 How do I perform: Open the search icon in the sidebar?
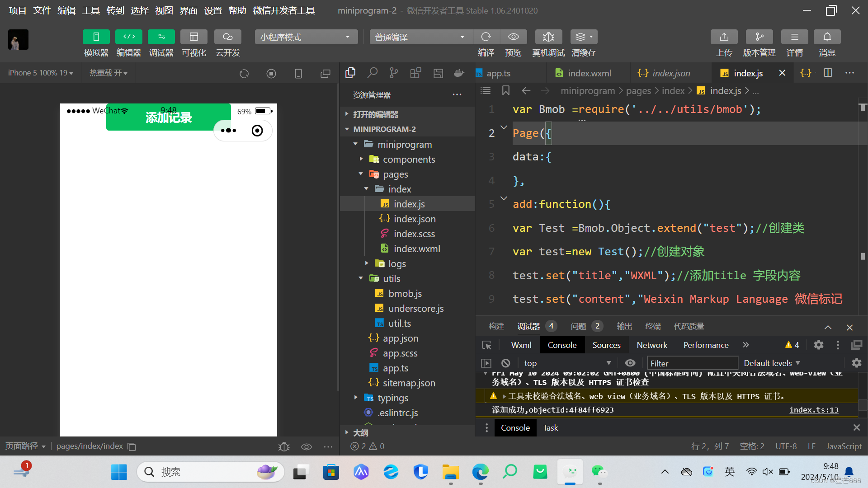372,73
